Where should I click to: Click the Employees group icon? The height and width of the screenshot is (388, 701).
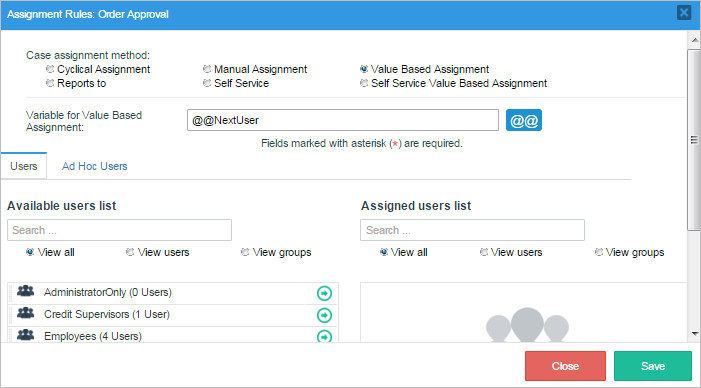point(25,334)
